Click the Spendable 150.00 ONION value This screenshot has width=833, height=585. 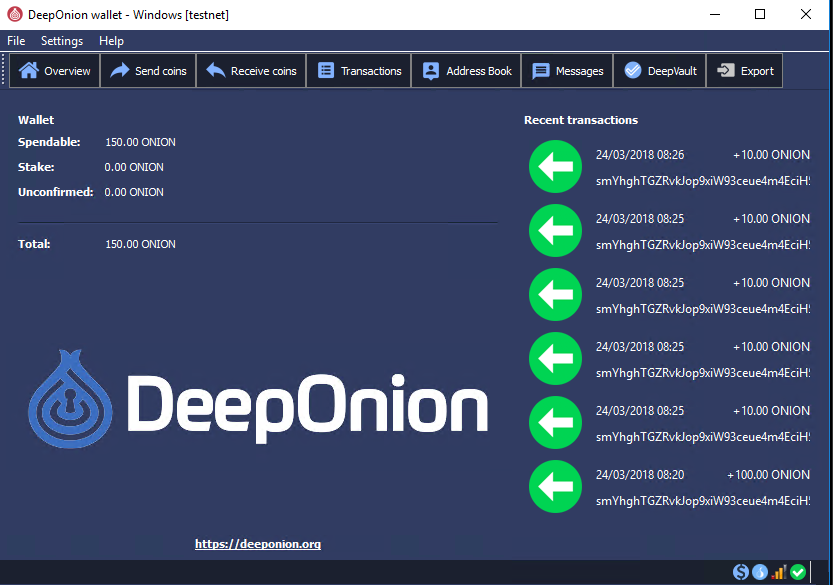tap(140, 142)
